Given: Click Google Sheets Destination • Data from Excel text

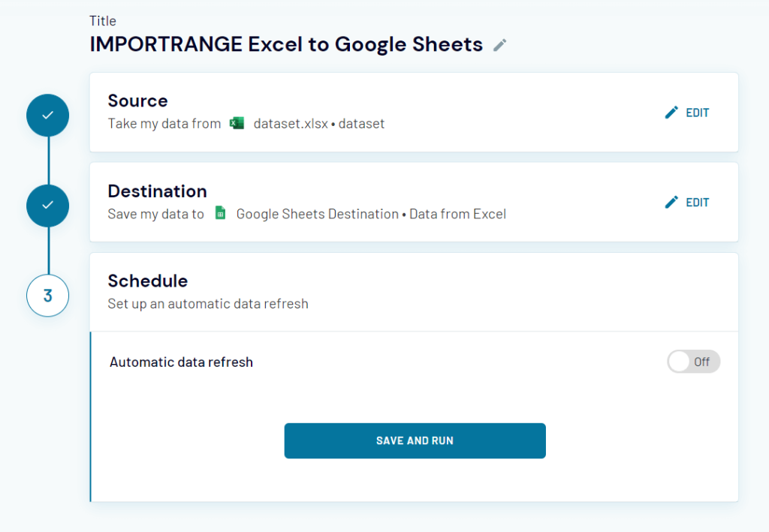Looking at the screenshot, I should pos(371,214).
